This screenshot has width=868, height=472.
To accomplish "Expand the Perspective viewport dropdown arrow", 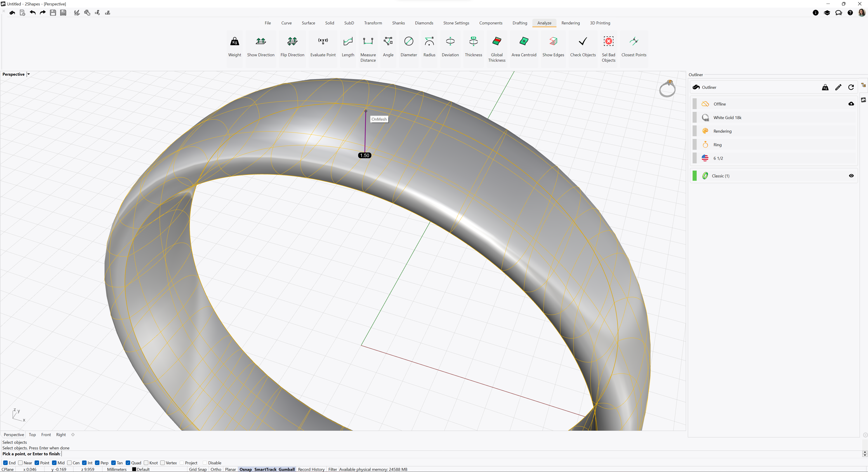I will pyautogui.click(x=29, y=74).
